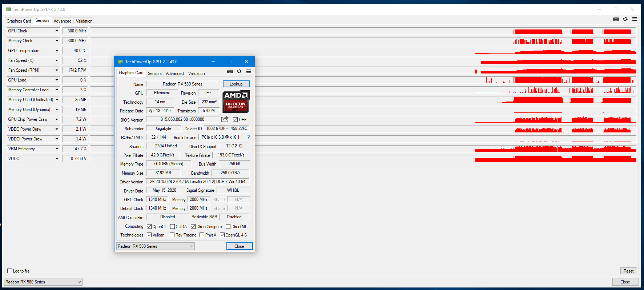This screenshot has height=290, width=644.
Task: Open the Fan Speed (RPM) sensor dropdown
Action: pyautogui.click(x=57, y=70)
